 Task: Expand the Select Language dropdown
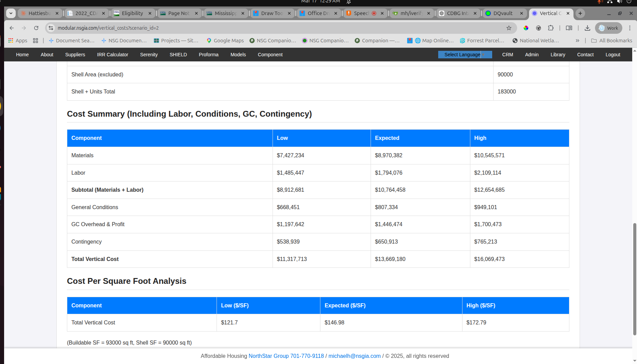click(465, 55)
